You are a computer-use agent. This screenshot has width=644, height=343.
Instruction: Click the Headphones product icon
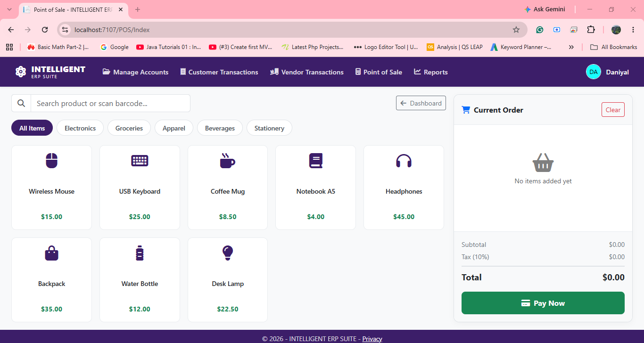[x=404, y=161]
